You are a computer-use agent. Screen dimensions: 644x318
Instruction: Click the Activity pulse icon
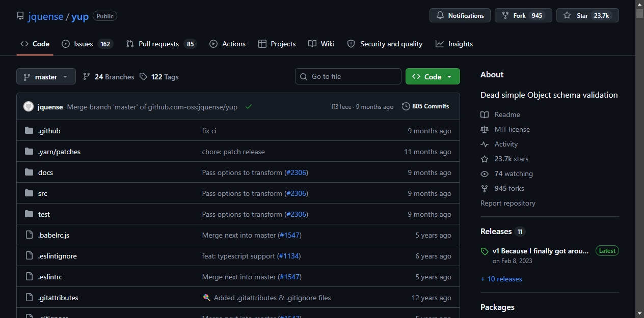pos(485,144)
